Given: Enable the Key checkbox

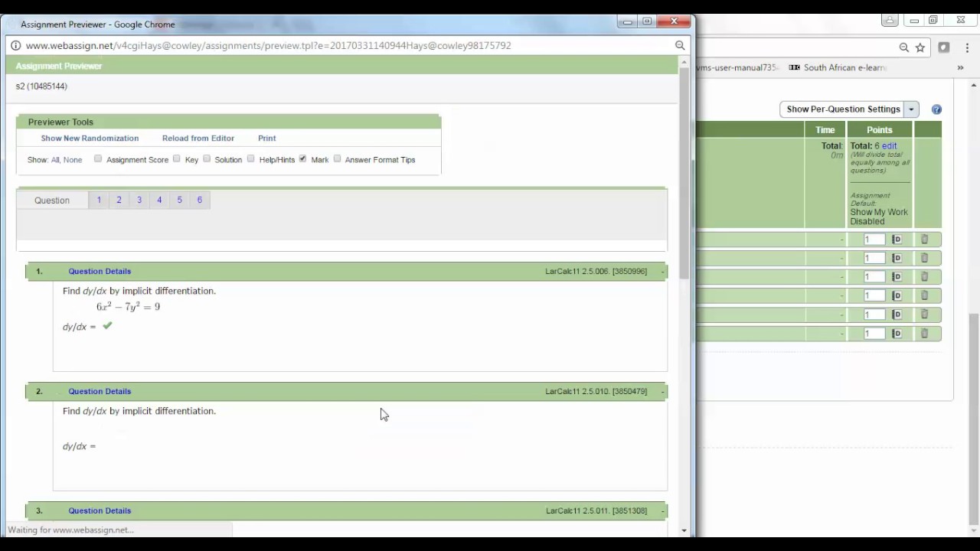Looking at the screenshot, I should pos(177,158).
